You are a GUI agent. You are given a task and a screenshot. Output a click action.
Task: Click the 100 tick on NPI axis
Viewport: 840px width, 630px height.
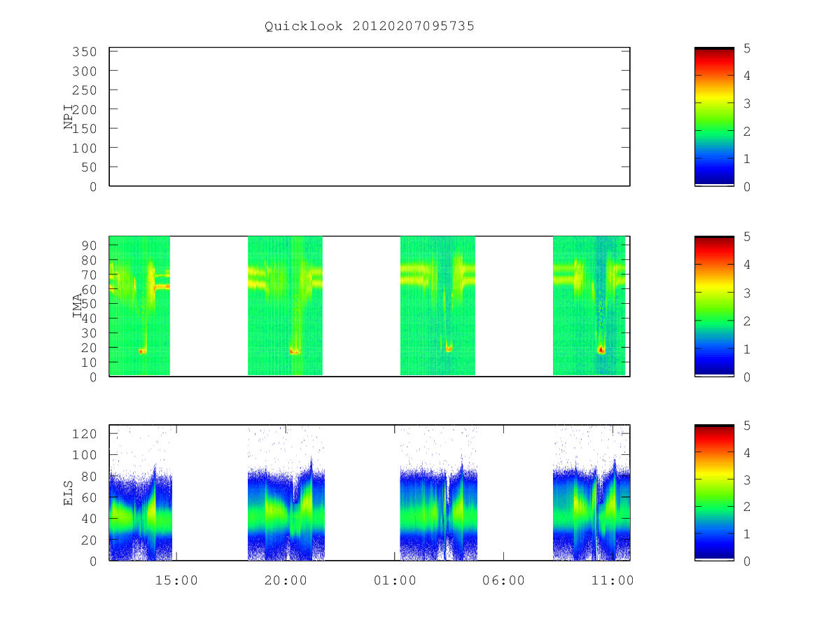pos(83,148)
